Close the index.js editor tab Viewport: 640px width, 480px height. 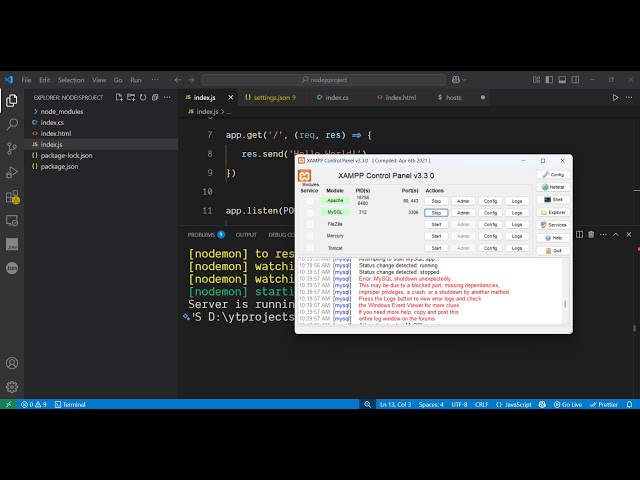point(231,98)
